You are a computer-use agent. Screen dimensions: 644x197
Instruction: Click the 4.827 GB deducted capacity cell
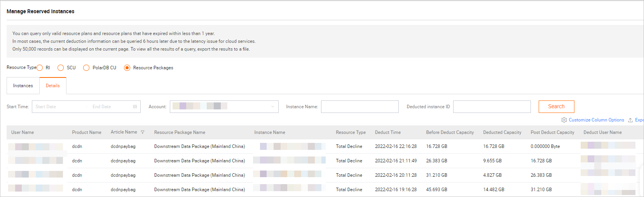(492, 175)
